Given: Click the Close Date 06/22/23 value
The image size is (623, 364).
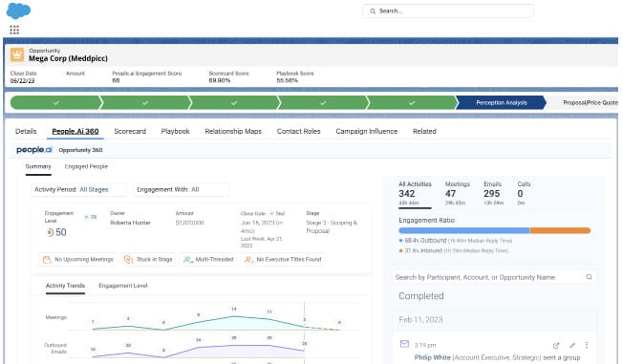Looking at the screenshot, I should pyautogui.click(x=22, y=81).
